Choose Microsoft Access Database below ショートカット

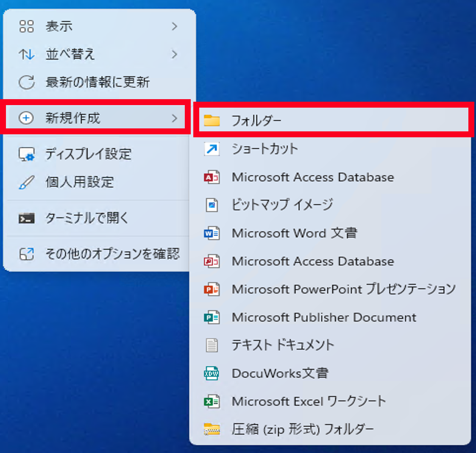coord(312,177)
